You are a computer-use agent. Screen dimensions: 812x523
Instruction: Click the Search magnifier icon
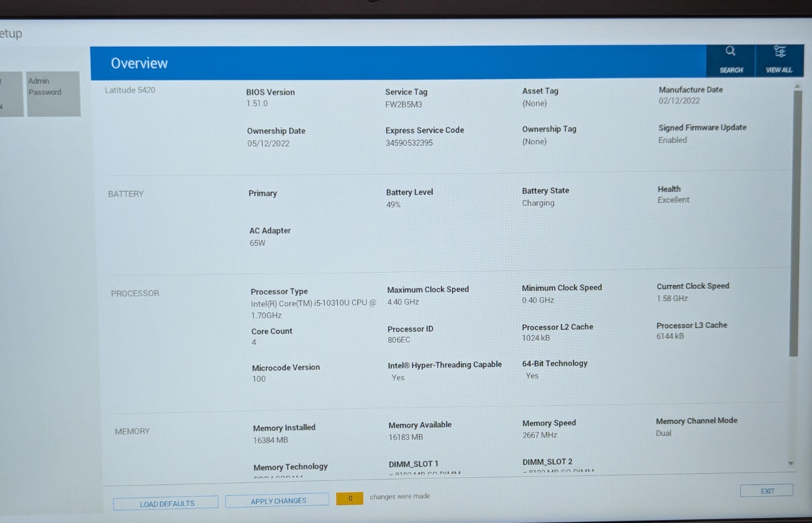click(x=730, y=51)
